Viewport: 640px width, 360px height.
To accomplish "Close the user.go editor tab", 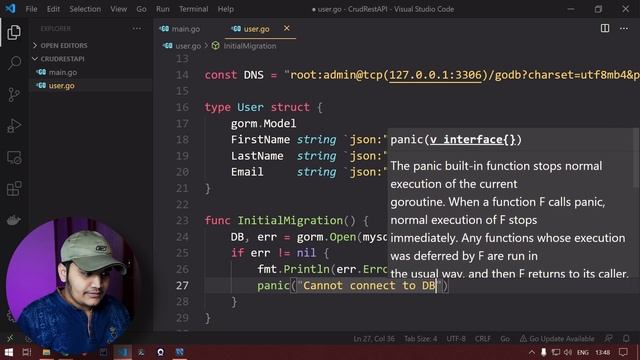I will coord(287,28).
